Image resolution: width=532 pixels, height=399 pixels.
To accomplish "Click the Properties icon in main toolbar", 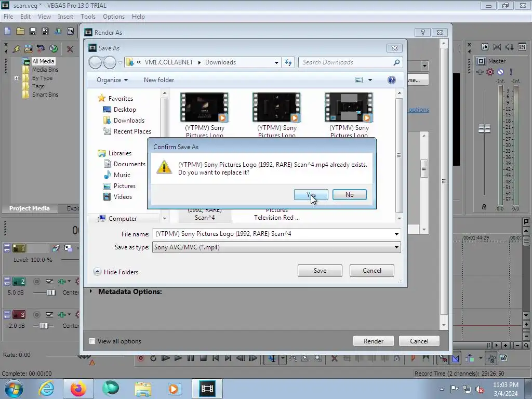I will coord(70,31).
